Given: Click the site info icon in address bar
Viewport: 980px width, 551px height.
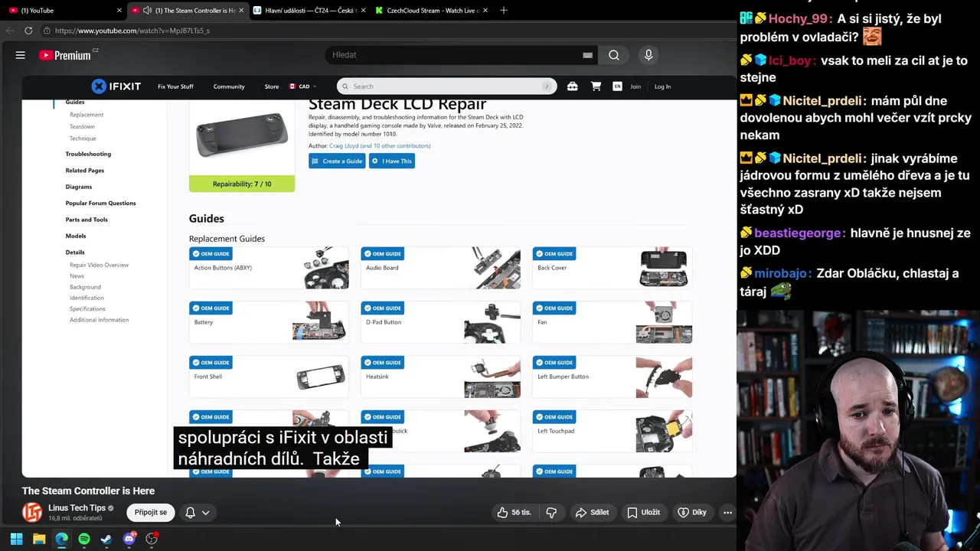Looking at the screenshot, I should pyautogui.click(x=47, y=31).
